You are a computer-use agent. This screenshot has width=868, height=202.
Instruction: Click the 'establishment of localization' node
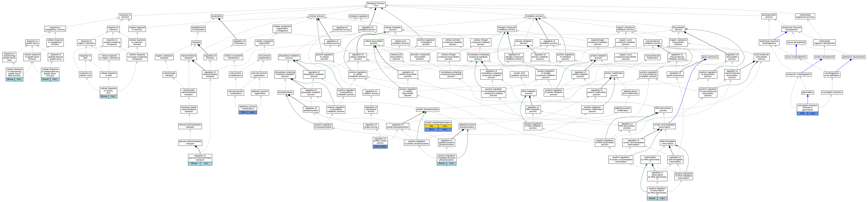pos(198,29)
